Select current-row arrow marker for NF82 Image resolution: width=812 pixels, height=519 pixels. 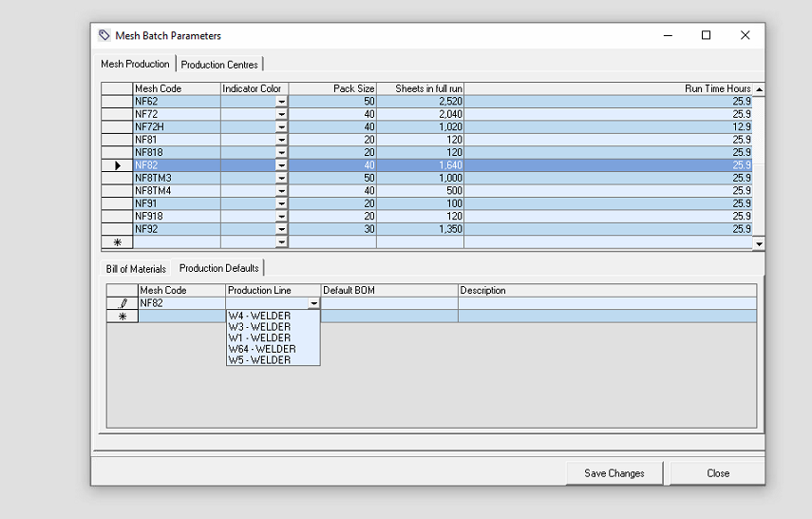(x=117, y=165)
